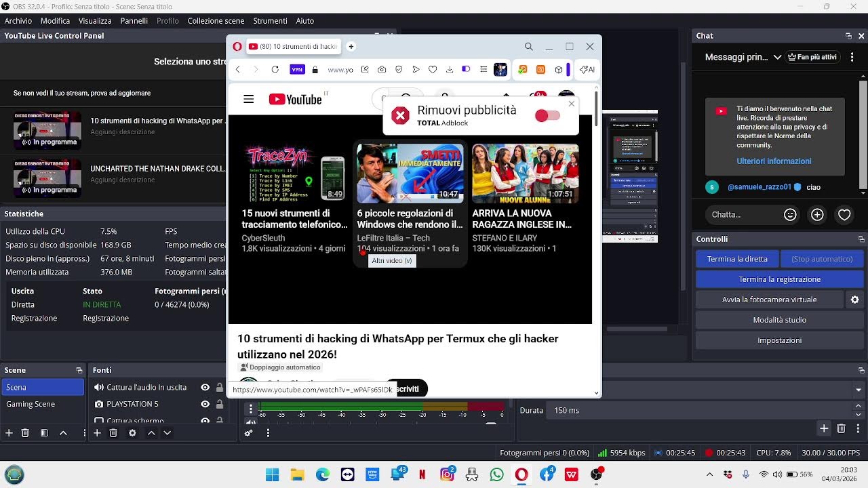Viewport: 868px width, 488px height.
Task: Open Netflix from the taskbar
Action: pos(422,474)
